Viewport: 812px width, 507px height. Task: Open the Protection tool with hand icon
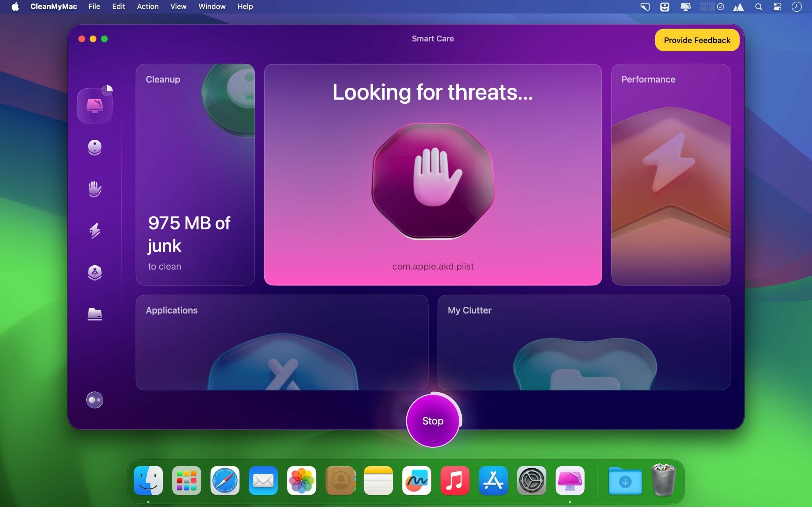pyautogui.click(x=95, y=189)
